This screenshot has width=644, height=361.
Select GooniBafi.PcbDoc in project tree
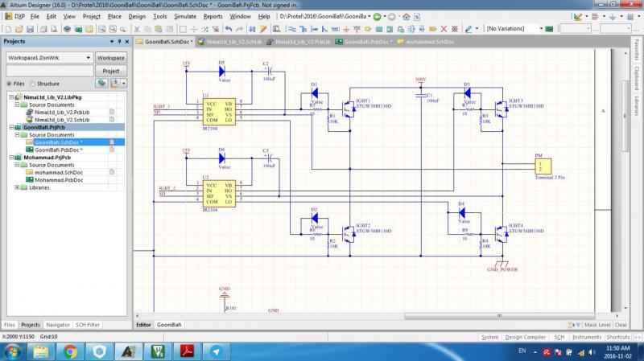coord(59,150)
